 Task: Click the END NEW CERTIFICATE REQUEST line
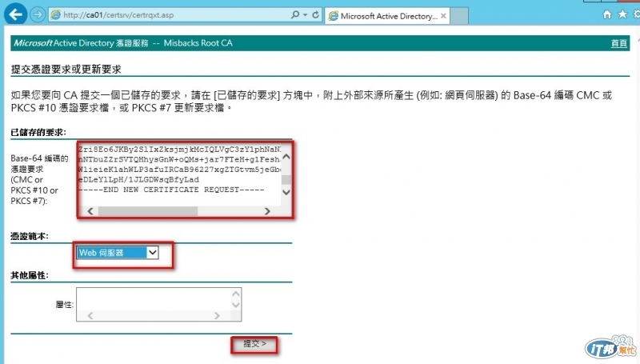171,190
